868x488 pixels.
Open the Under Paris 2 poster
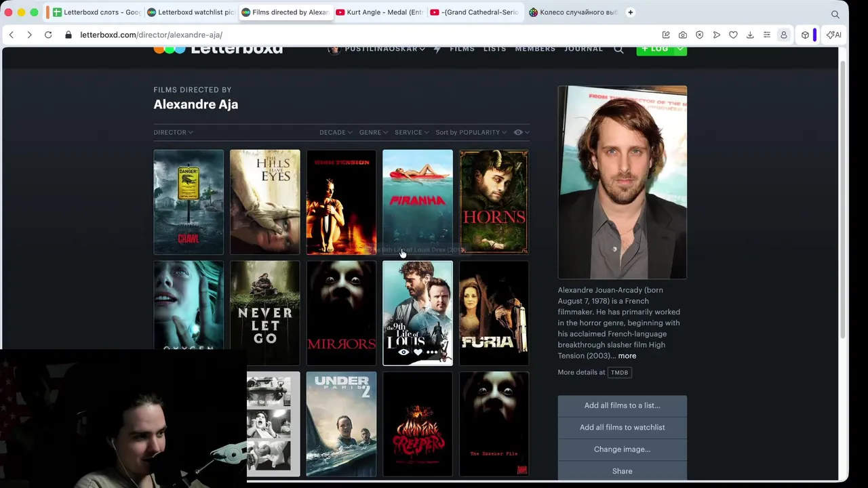coord(341,424)
